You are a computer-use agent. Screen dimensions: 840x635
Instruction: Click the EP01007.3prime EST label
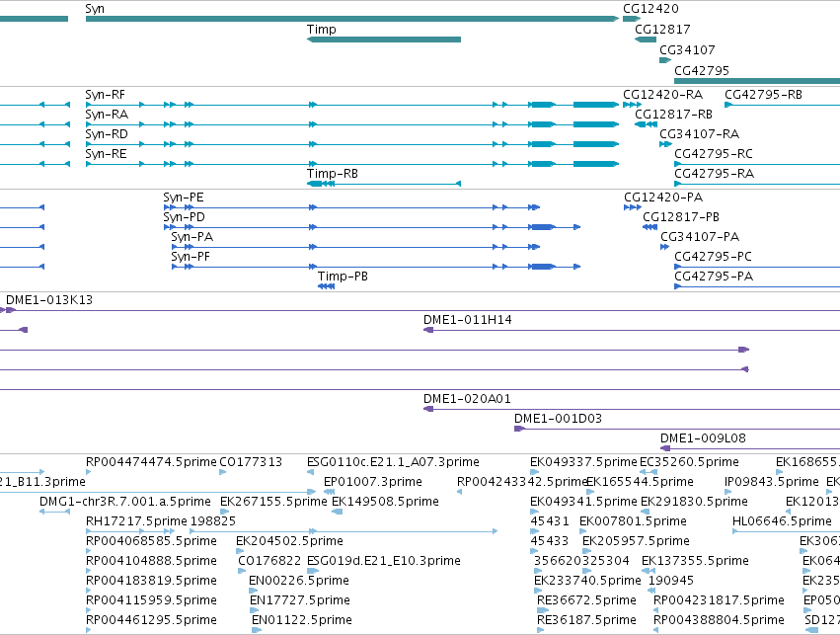[x=372, y=482]
